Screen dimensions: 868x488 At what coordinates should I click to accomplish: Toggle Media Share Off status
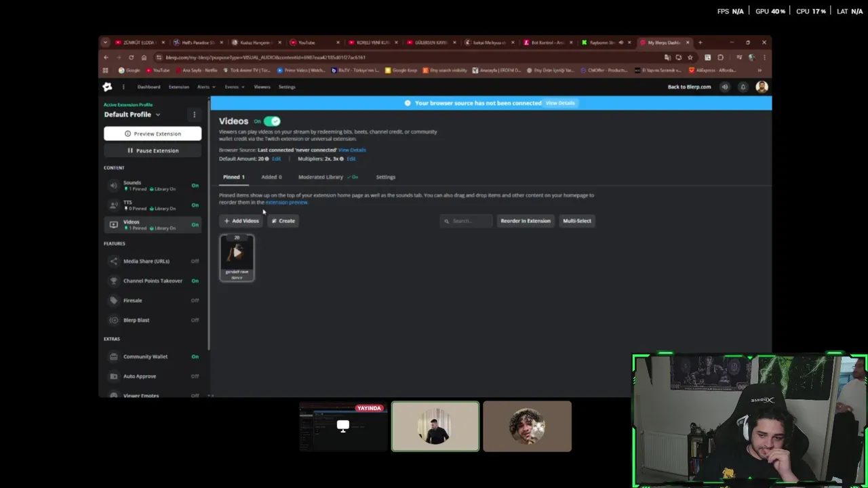click(195, 261)
